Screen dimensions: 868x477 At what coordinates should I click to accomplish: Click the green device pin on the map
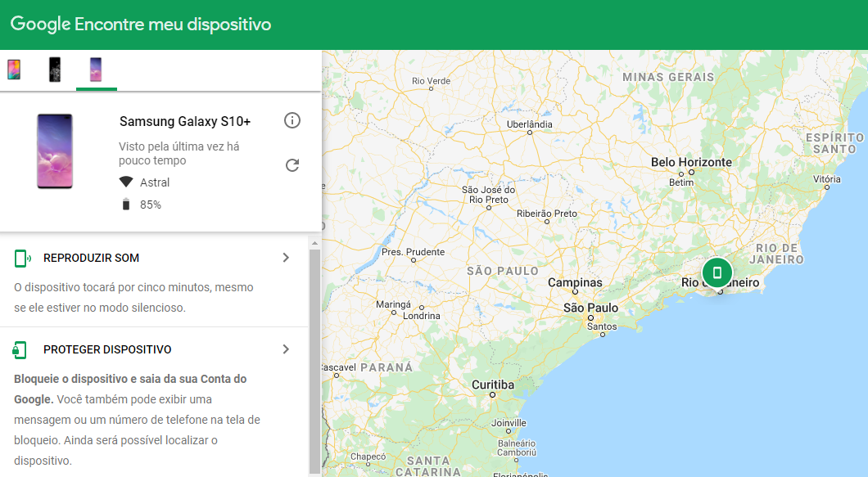point(717,272)
